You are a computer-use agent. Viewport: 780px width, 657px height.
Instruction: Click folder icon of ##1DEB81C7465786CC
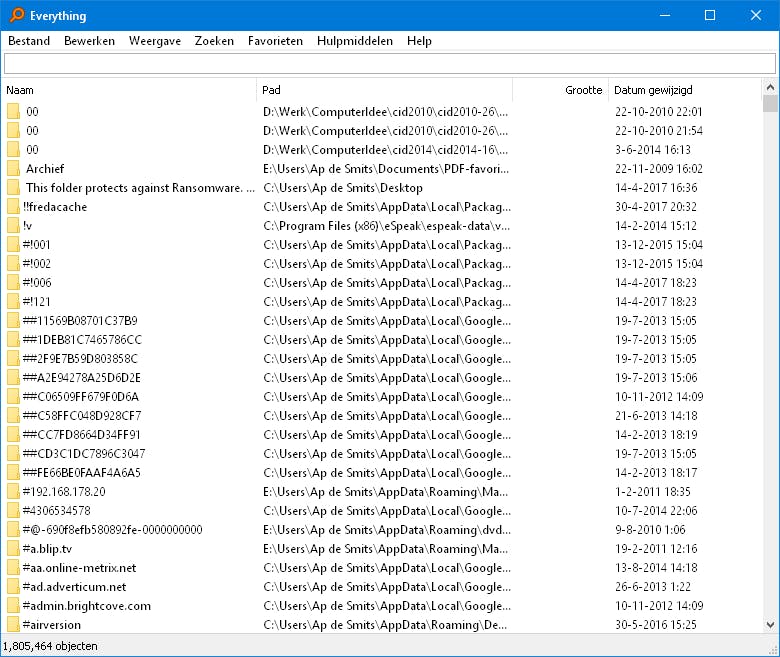pyautogui.click(x=13, y=340)
